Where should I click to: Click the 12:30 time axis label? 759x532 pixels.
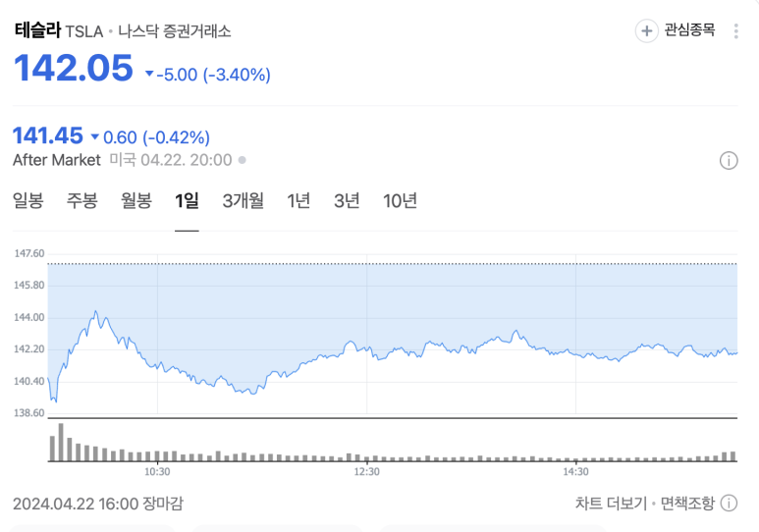(366, 471)
